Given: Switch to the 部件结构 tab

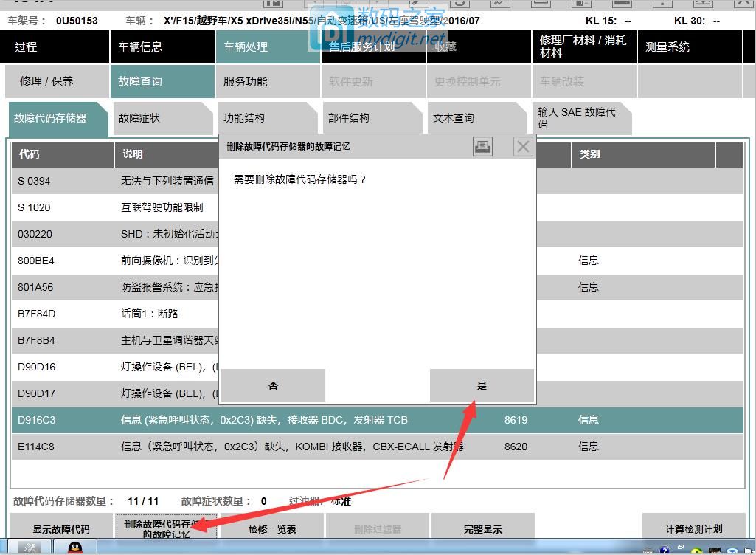Looking at the screenshot, I should point(372,118).
